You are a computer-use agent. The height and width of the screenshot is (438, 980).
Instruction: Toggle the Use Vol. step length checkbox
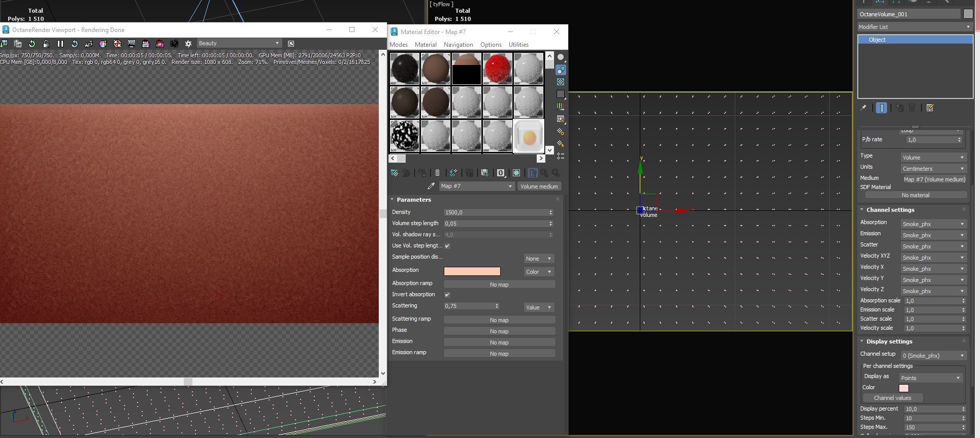click(447, 246)
